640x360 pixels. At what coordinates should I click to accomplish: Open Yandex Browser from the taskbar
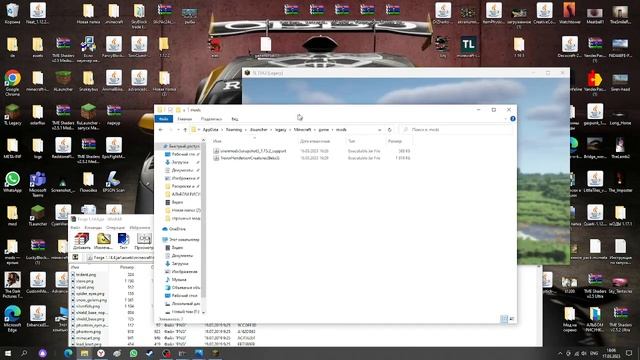tap(101, 353)
